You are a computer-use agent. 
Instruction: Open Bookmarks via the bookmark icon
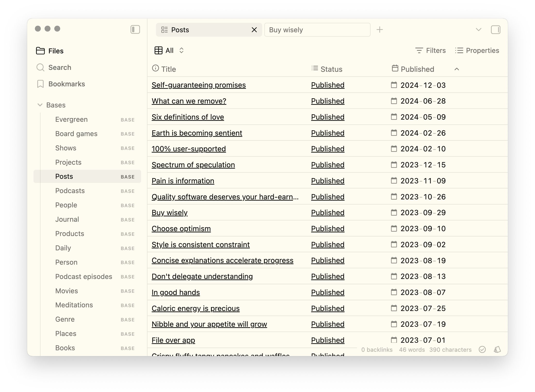(40, 84)
